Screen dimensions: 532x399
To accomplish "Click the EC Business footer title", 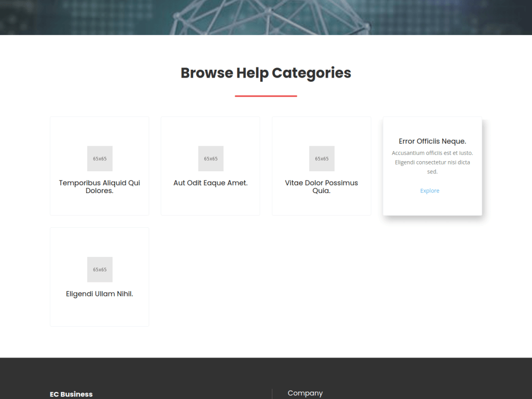I will (71, 394).
